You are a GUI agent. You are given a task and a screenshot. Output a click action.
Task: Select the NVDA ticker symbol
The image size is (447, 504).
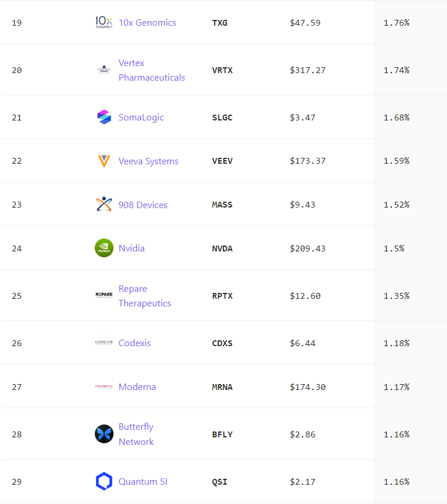pyautogui.click(x=222, y=248)
